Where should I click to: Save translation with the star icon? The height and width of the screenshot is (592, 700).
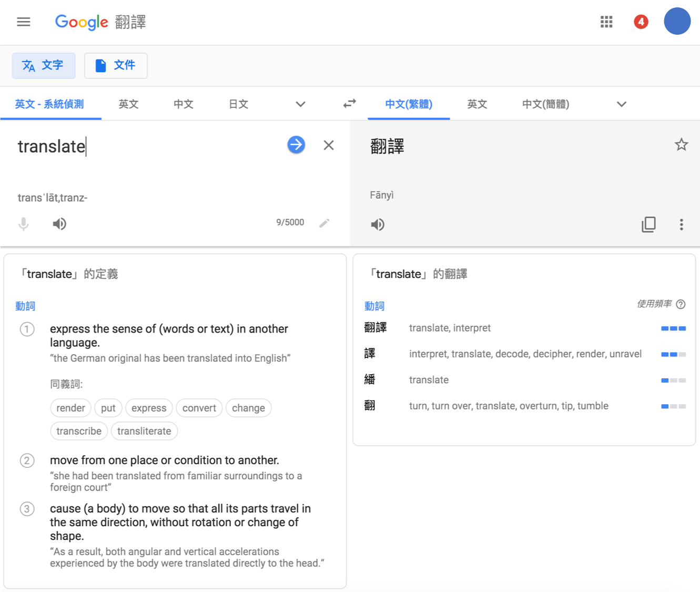click(681, 144)
